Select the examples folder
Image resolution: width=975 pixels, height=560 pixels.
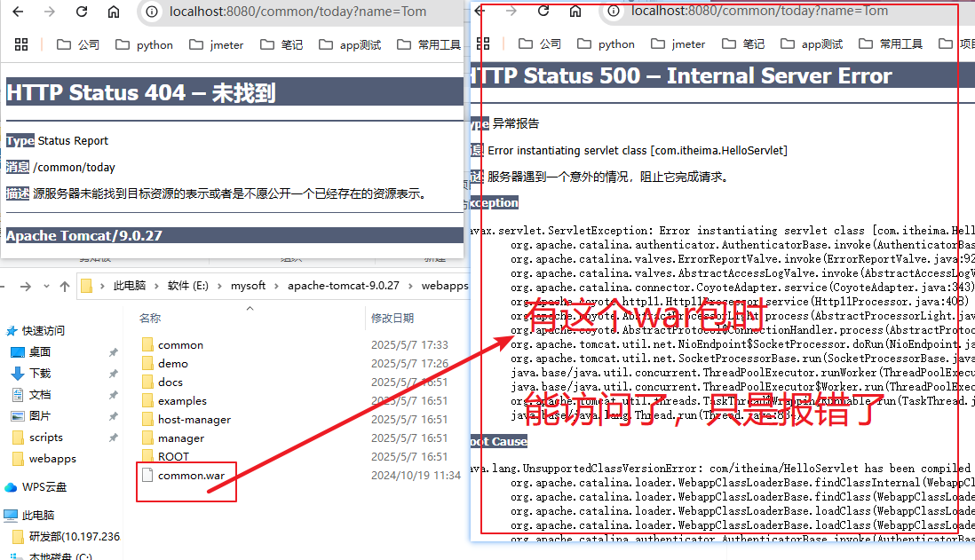coord(182,401)
